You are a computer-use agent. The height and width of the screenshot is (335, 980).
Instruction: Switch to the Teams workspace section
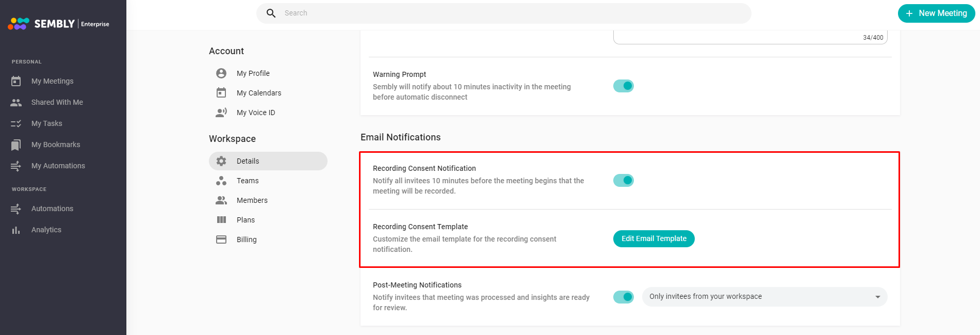[248, 181]
